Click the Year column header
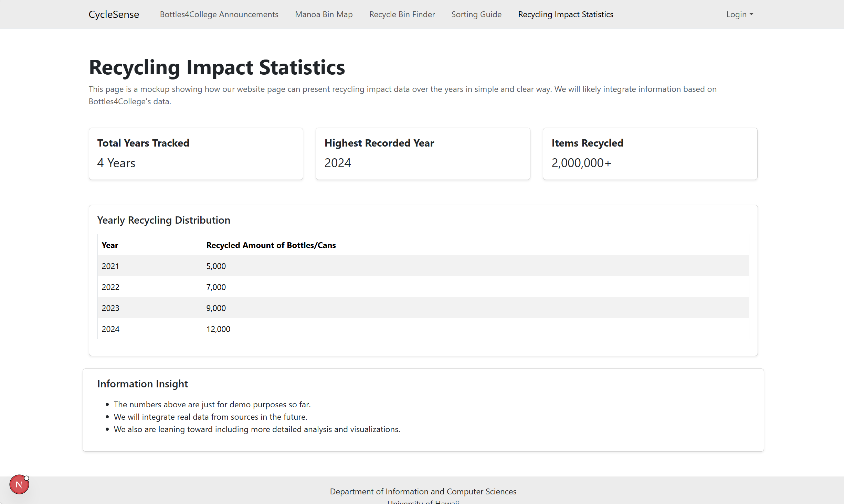844x504 pixels. point(110,245)
